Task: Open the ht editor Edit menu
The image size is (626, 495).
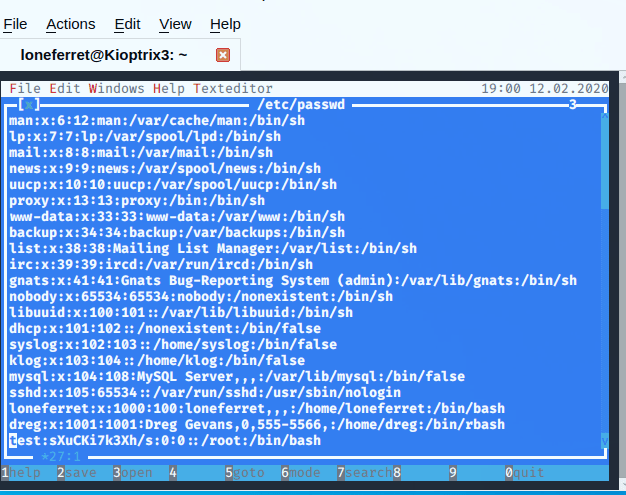Action: pyautogui.click(x=65, y=88)
